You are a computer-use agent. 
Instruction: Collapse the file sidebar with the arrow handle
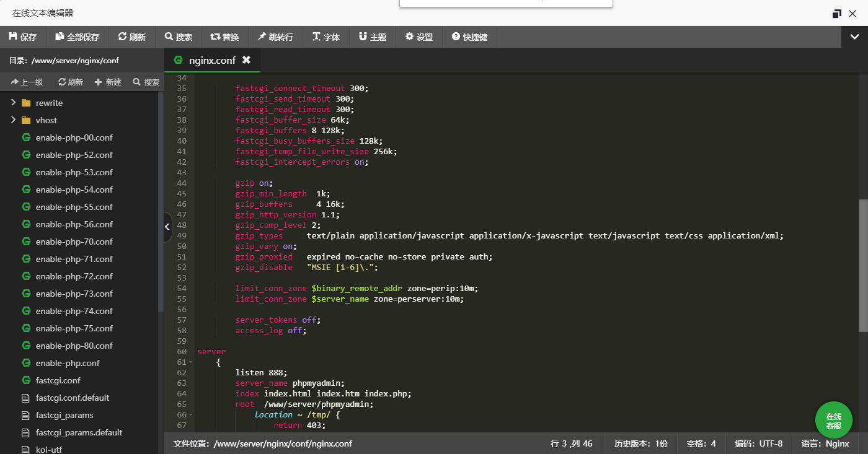point(167,227)
